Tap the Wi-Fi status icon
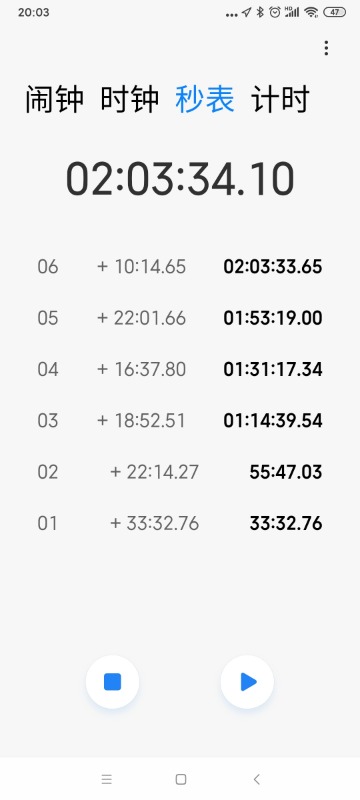The width and height of the screenshot is (360, 800). 311,12
